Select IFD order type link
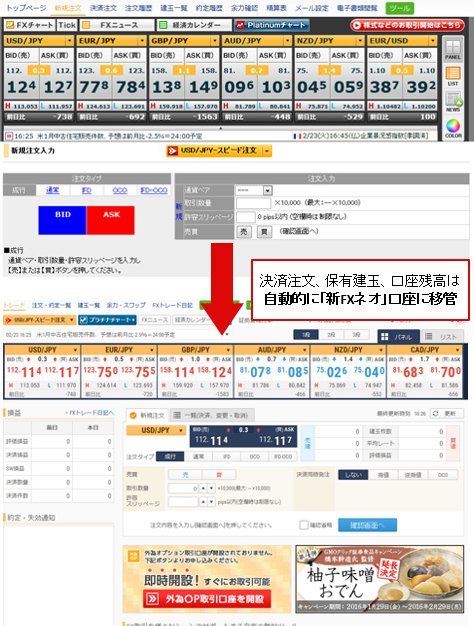This screenshot has width=474, height=626. coord(86,190)
